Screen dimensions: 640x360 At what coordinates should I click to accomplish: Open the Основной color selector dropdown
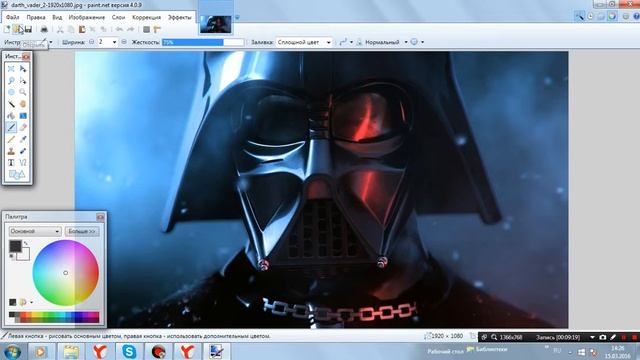[x=35, y=231]
